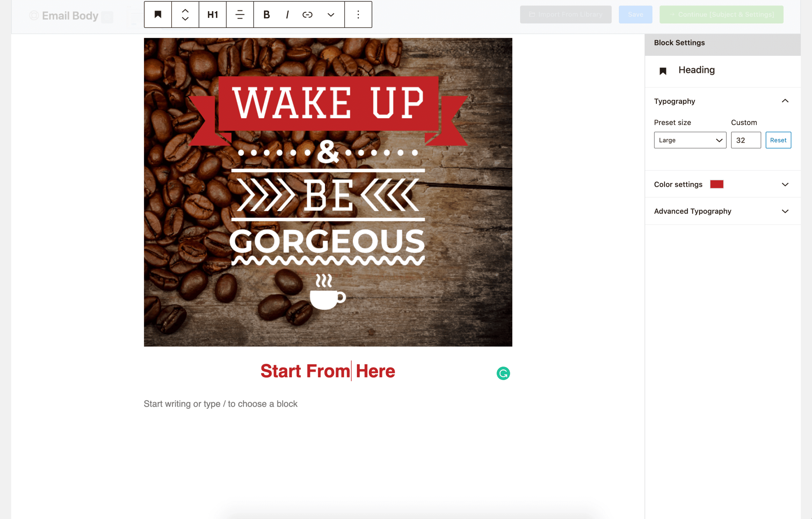
Task: Click the up arrow block move control
Action: pos(185,10)
